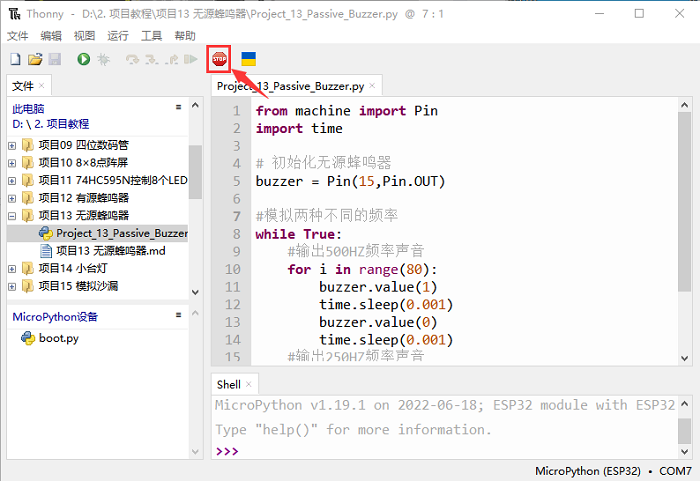The width and height of the screenshot is (700, 481).
Task: Select boot.py on the MicroPython device
Action: [58, 338]
